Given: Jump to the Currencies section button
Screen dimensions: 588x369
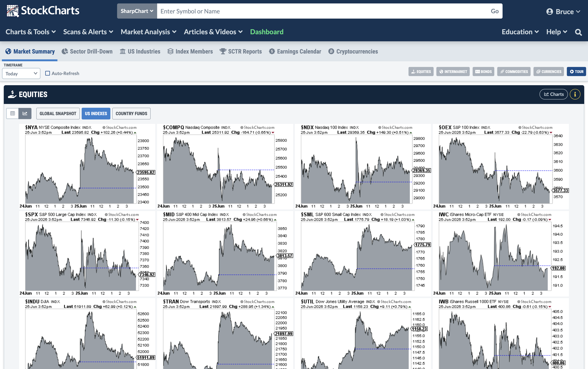Looking at the screenshot, I should coord(549,71).
